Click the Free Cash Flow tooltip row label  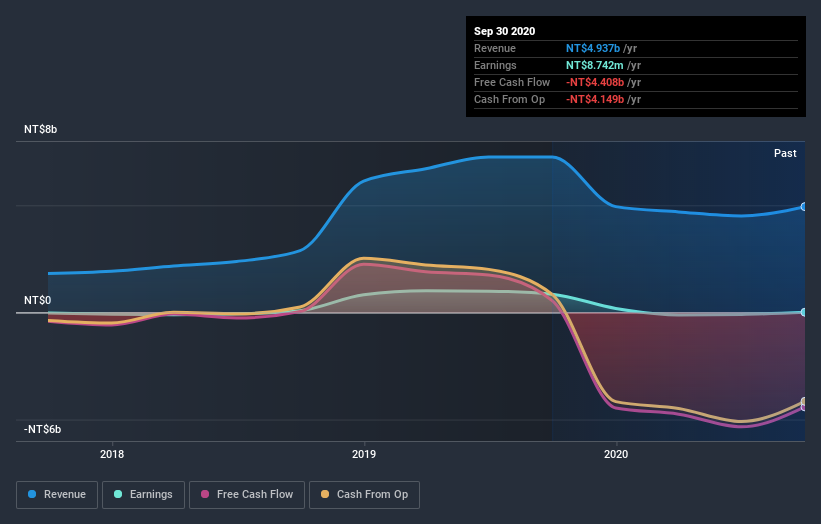click(x=512, y=82)
